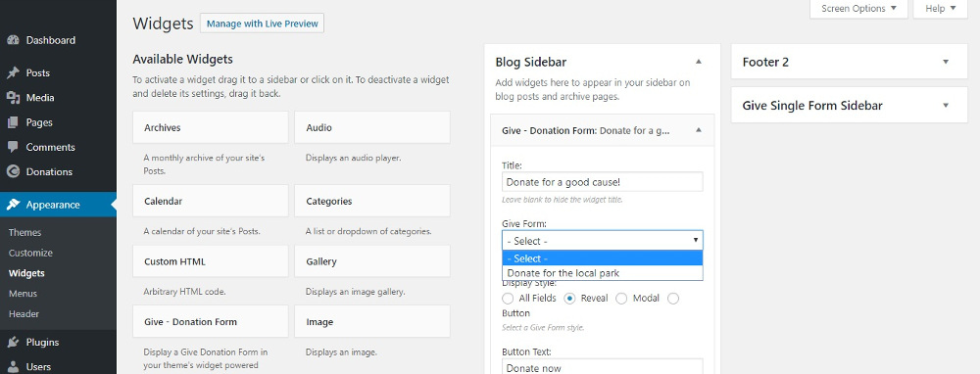Click the Dashboard gauge icon
980x374 pixels.
pyautogui.click(x=13, y=40)
